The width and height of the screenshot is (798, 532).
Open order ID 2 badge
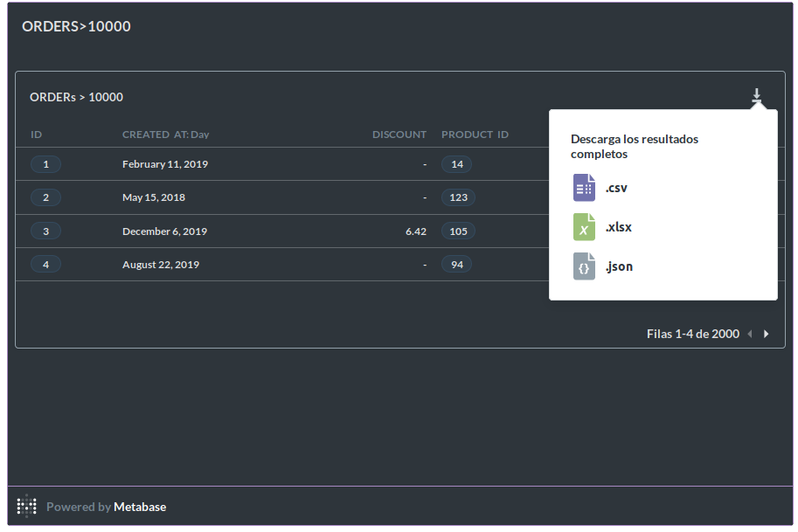[45, 197]
